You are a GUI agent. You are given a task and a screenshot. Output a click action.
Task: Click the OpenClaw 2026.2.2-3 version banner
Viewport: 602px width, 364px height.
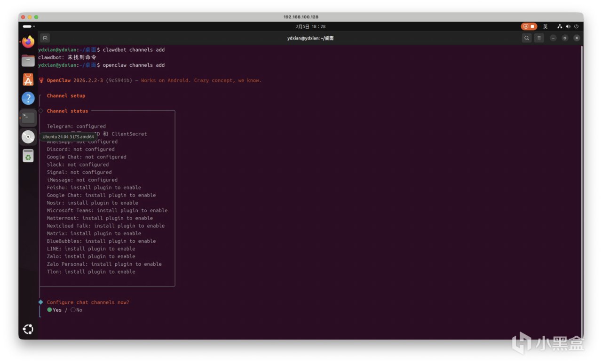coord(150,80)
